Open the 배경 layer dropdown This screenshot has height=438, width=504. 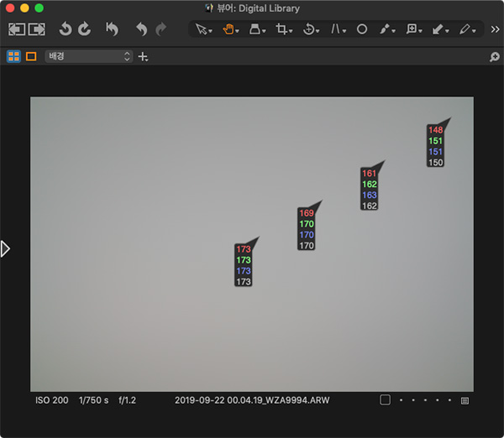pyautogui.click(x=88, y=56)
